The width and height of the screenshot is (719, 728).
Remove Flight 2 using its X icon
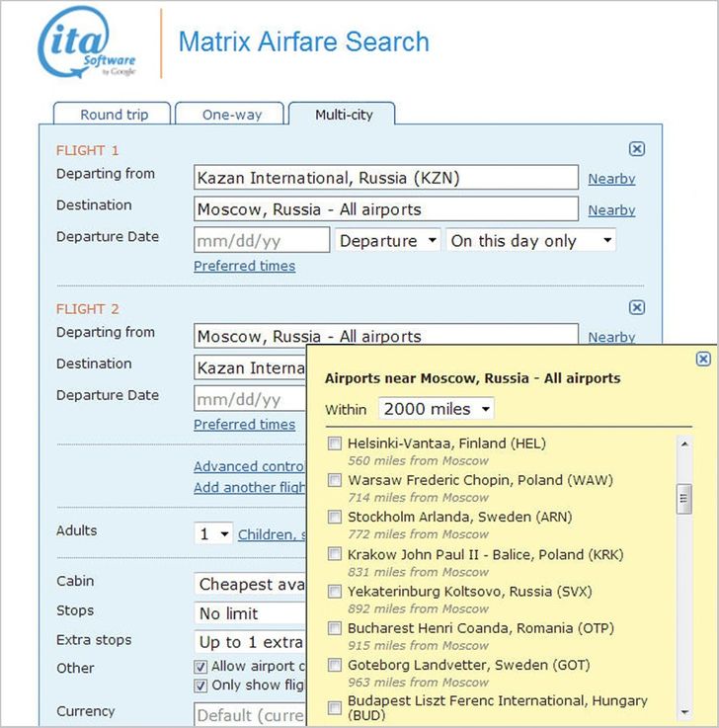[x=637, y=307]
